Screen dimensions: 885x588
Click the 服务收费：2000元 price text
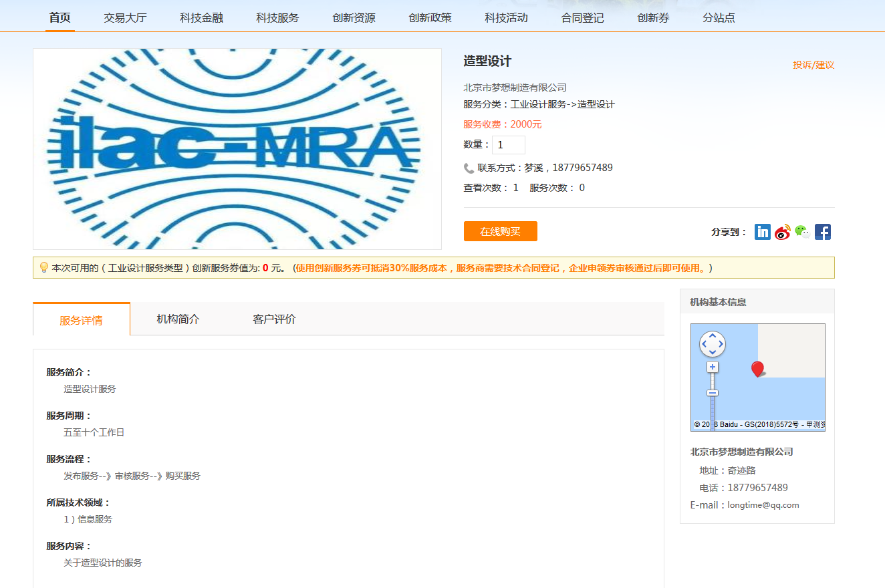click(x=503, y=124)
